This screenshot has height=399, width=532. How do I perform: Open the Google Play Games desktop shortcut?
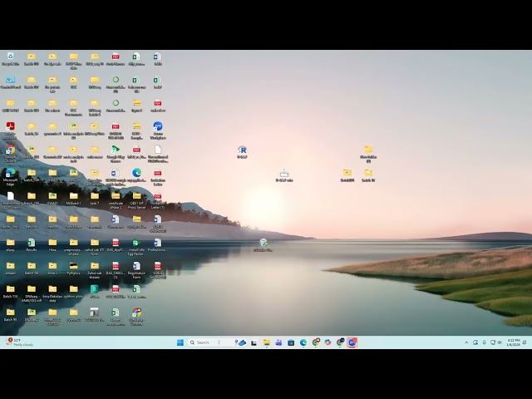pos(116,150)
